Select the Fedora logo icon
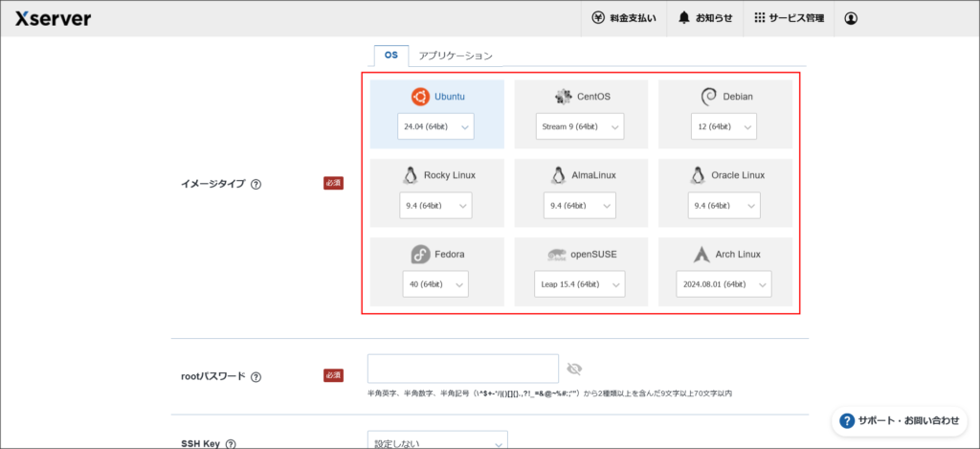This screenshot has width=980, height=449. pos(420,255)
